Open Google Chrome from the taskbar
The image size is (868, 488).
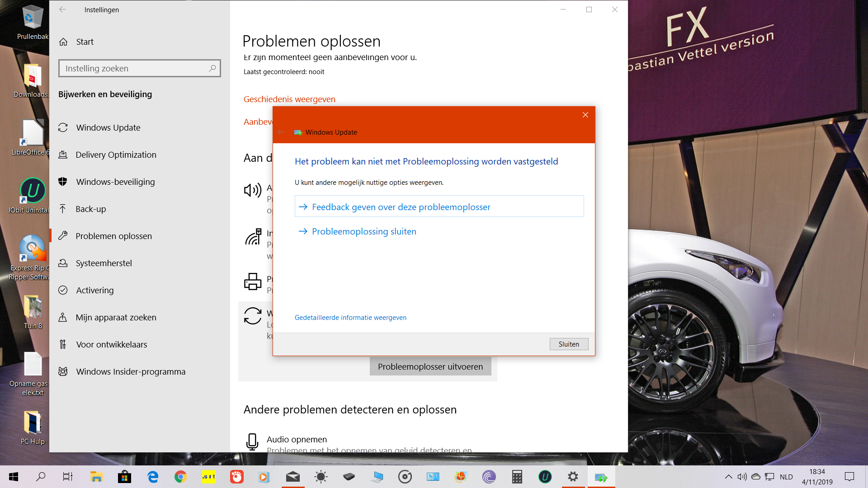(180, 477)
